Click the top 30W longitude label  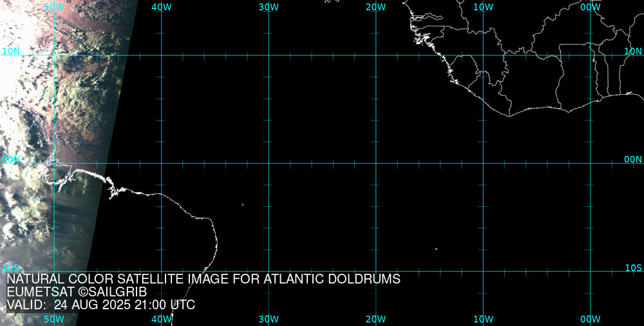point(269,7)
